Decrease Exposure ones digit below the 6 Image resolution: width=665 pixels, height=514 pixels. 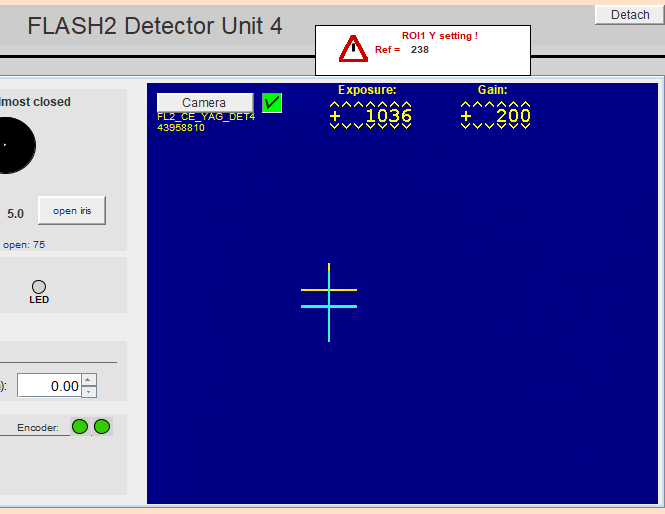coord(406,126)
